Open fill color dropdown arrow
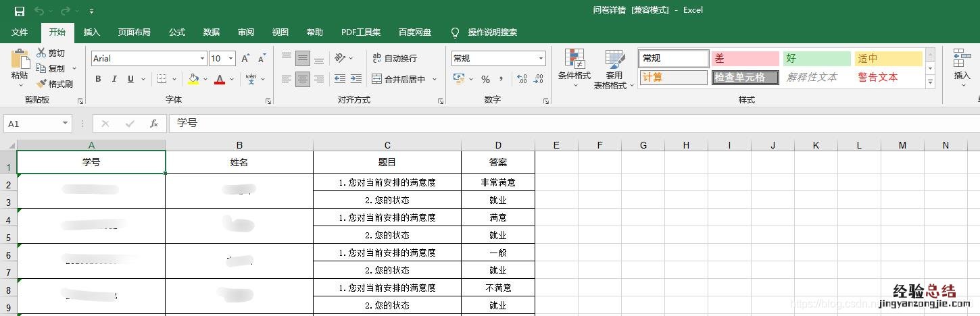 pyautogui.click(x=205, y=79)
